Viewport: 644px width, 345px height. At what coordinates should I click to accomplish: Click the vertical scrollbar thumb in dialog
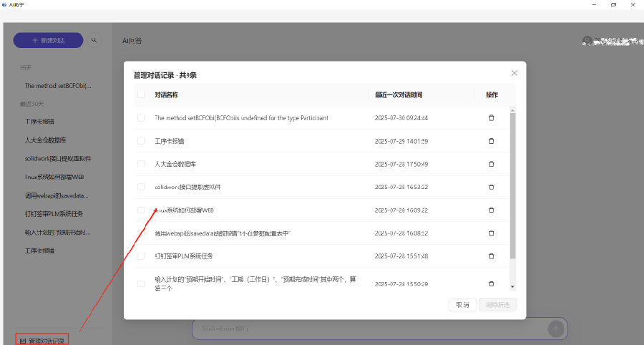click(x=512, y=186)
